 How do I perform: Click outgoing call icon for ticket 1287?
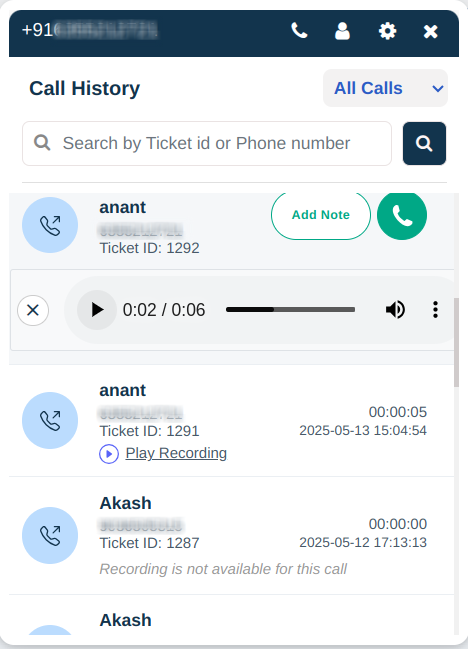coord(50,535)
